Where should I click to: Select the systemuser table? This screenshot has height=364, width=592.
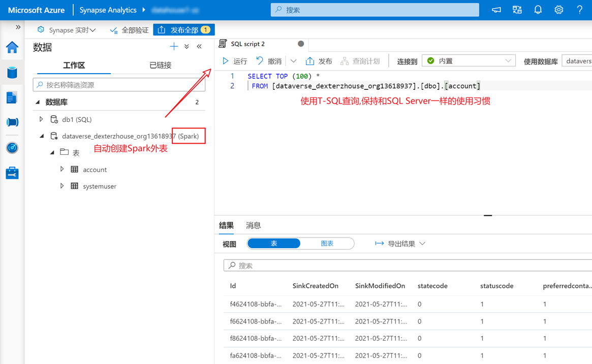click(100, 186)
